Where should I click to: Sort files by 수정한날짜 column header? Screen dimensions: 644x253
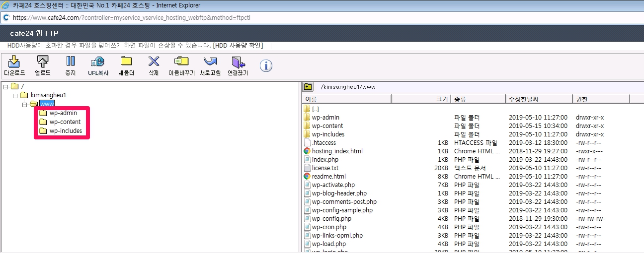pos(538,99)
